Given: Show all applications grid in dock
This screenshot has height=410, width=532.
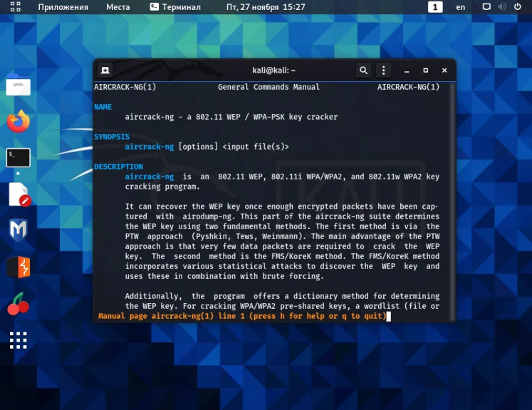Looking at the screenshot, I should 19,340.
